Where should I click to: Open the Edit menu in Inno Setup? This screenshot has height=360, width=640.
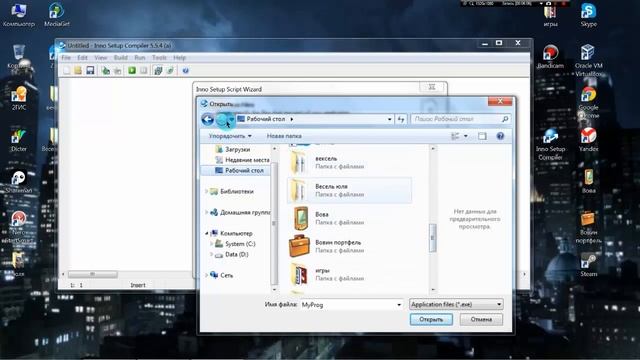tap(82, 58)
